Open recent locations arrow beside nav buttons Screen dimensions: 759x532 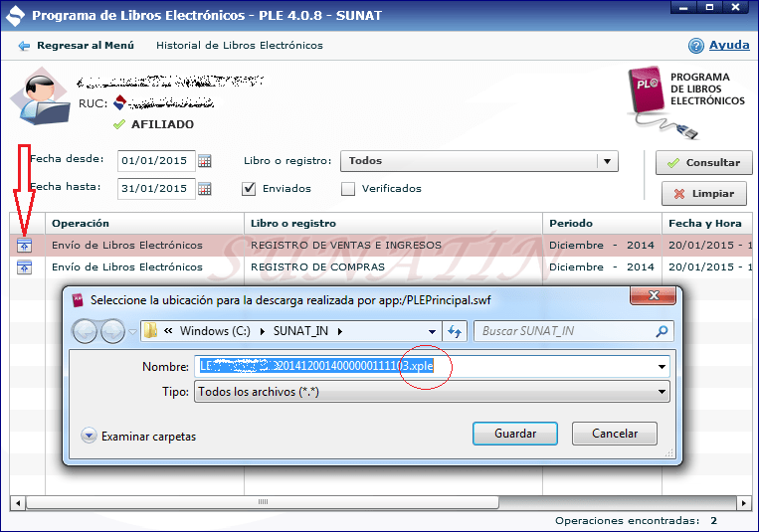132,331
